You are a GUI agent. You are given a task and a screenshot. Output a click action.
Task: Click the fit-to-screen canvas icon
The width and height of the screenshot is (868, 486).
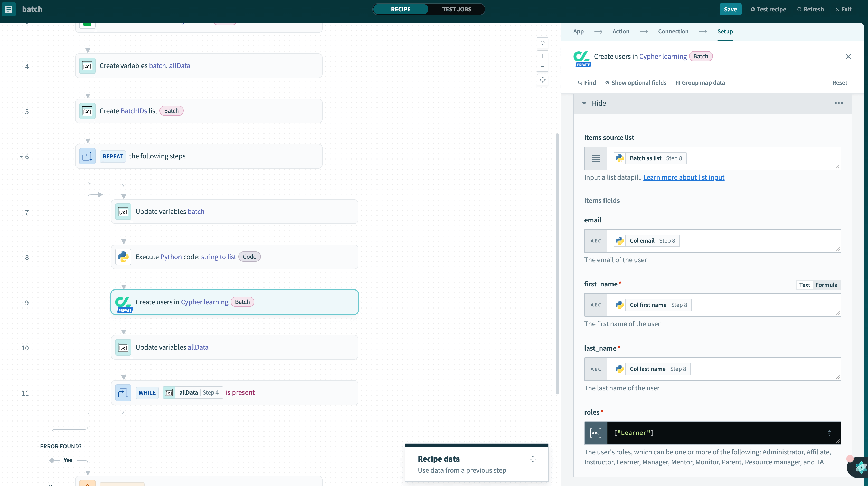coord(542,80)
